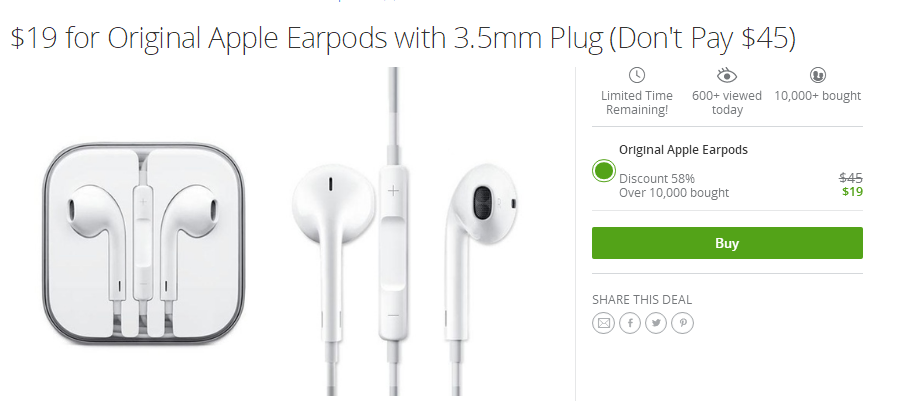Click the deal title heading text
Screen dimensions: 906x401
click(x=403, y=39)
